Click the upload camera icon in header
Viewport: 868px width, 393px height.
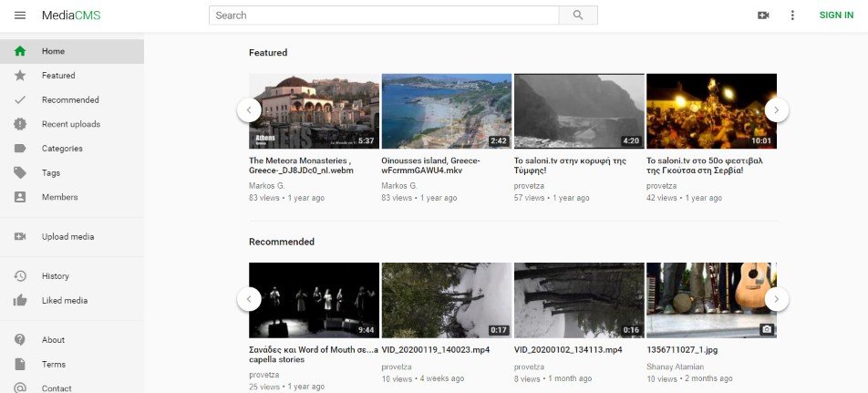tap(763, 16)
